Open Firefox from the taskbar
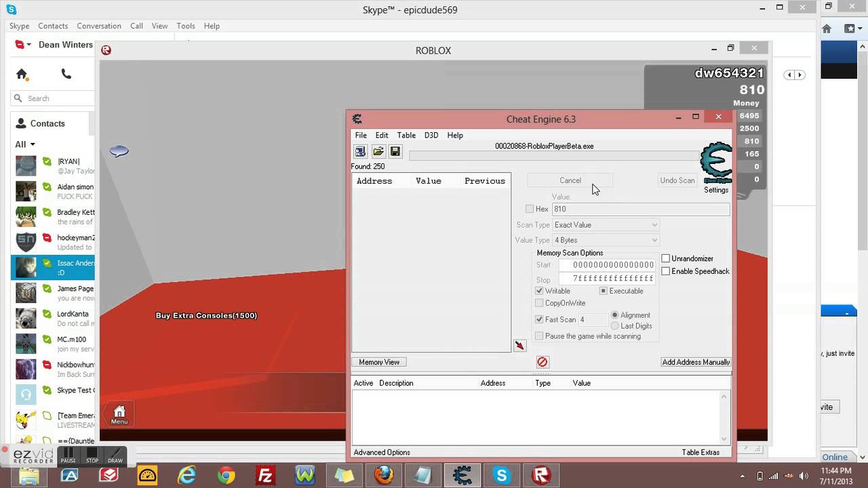The width and height of the screenshot is (868, 488). pos(384,476)
